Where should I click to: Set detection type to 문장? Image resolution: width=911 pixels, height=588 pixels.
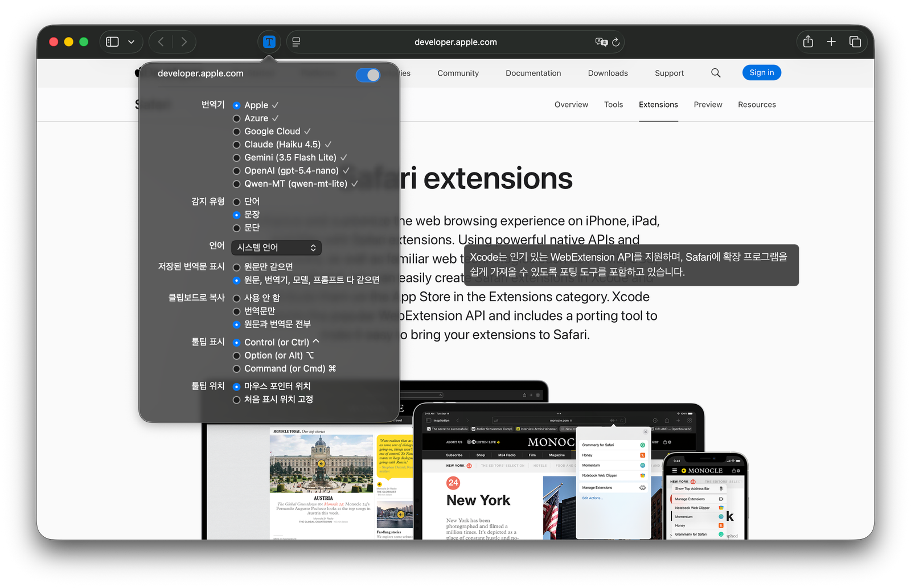point(246,215)
